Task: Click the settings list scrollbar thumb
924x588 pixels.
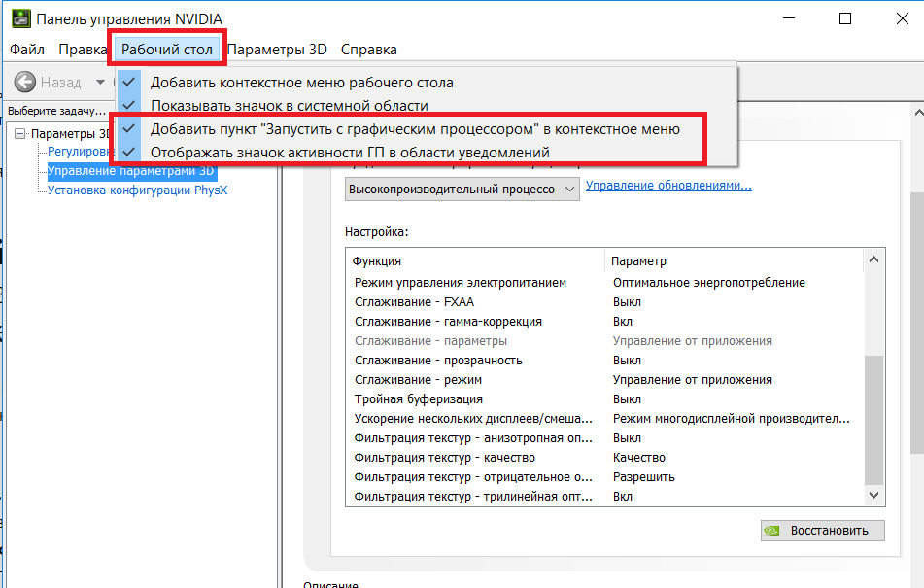Action: 873,420
